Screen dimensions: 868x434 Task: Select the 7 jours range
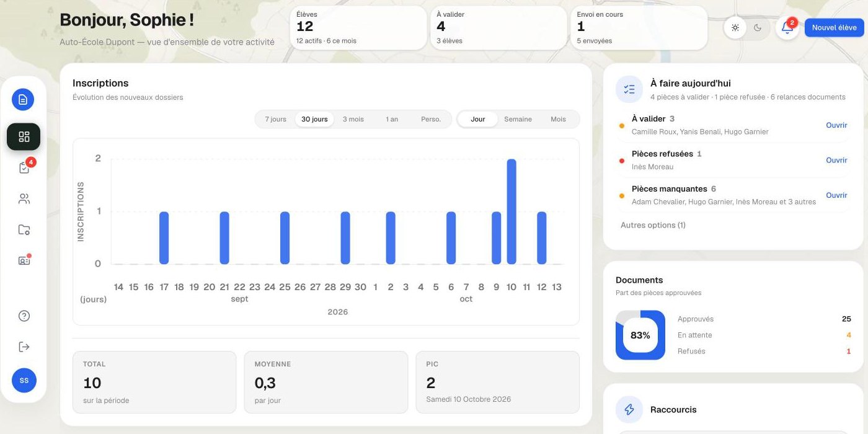tap(276, 120)
